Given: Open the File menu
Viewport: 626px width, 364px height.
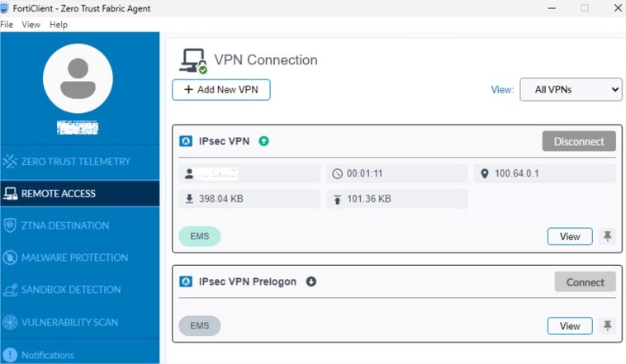Looking at the screenshot, I should pos(7,25).
